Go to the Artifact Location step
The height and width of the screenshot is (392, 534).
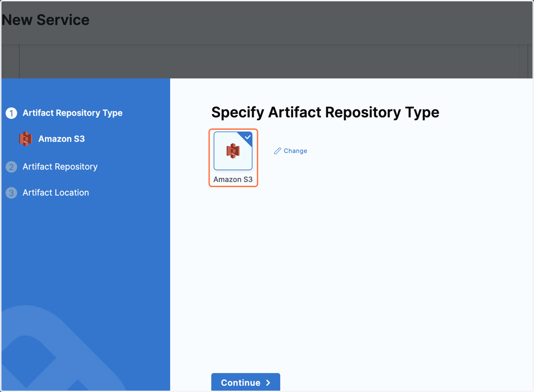56,192
